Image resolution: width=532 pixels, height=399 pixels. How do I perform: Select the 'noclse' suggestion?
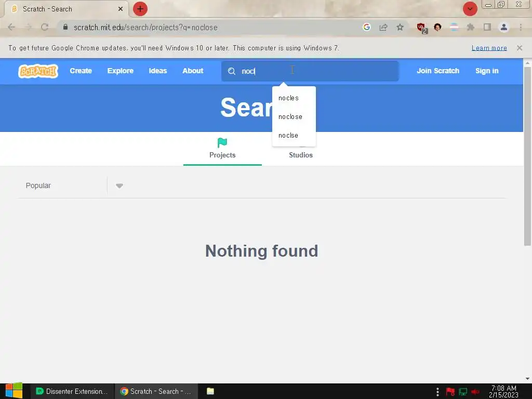[294, 136]
